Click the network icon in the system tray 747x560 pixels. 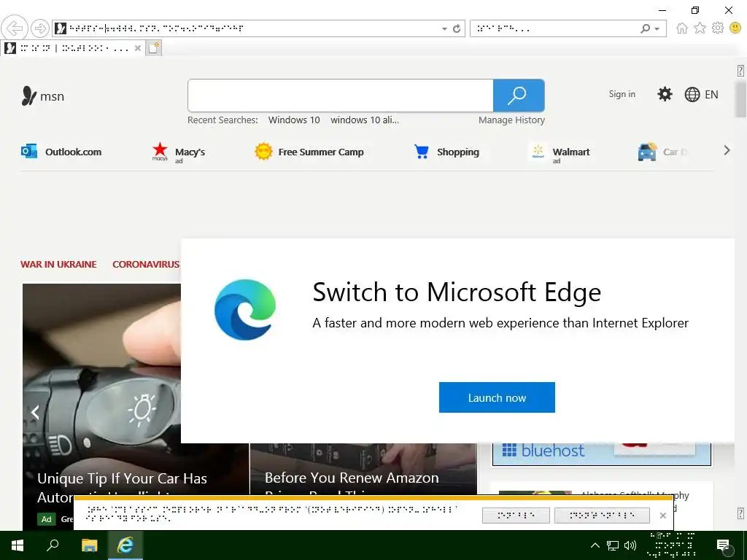click(613, 545)
